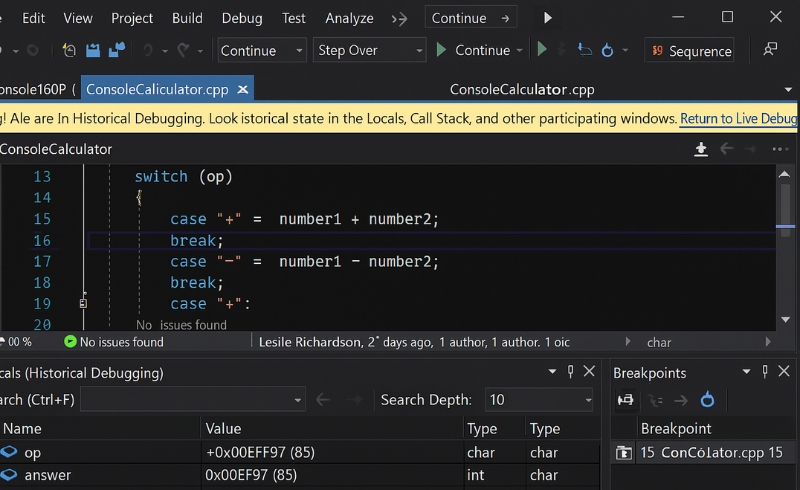Click the Value column header
800x490 pixels.
click(x=223, y=429)
